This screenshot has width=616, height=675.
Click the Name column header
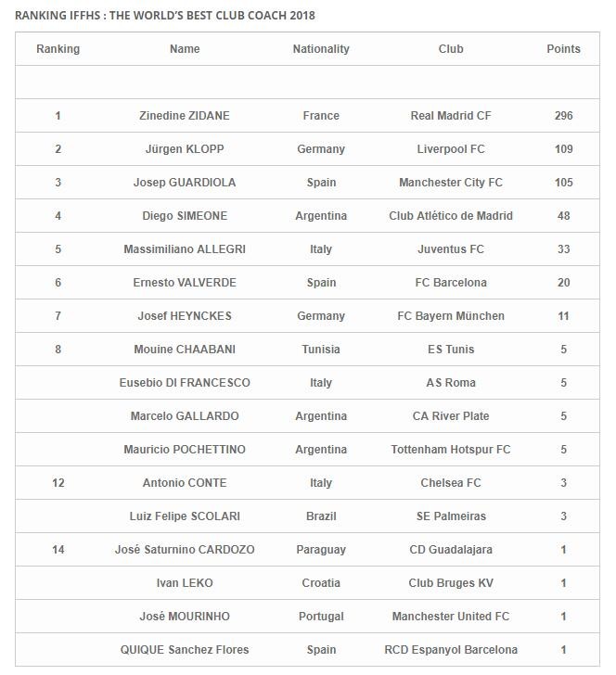tap(185, 49)
